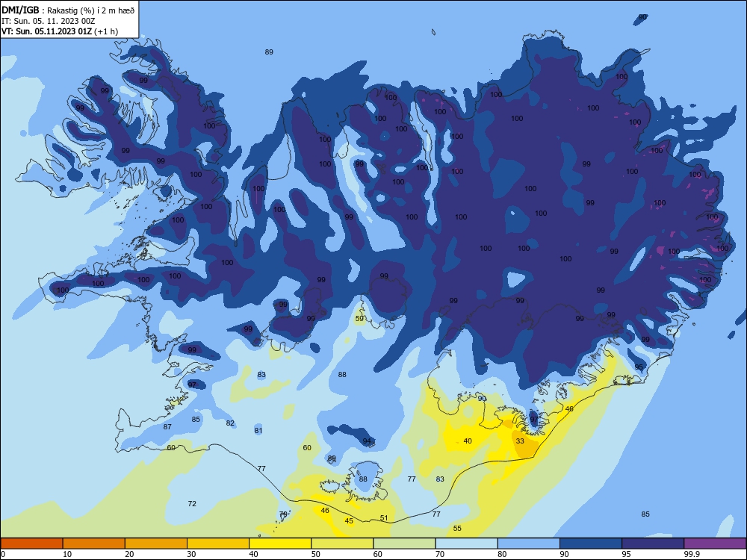
Task: Click the 'DMI/IGB : Rakastig (%)' title text
Action: tap(68, 10)
